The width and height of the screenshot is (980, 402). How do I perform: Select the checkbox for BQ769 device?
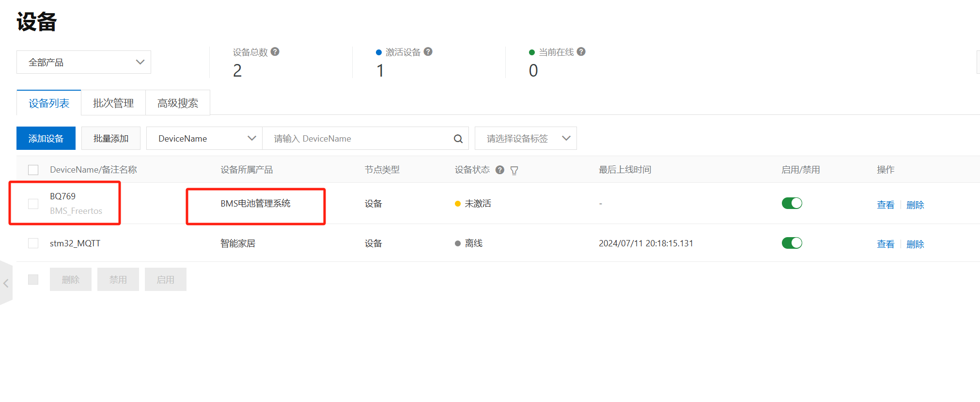click(33, 204)
